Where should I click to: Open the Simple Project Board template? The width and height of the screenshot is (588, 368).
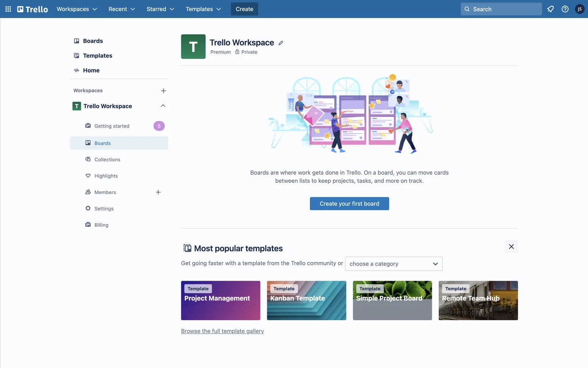tap(392, 300)
